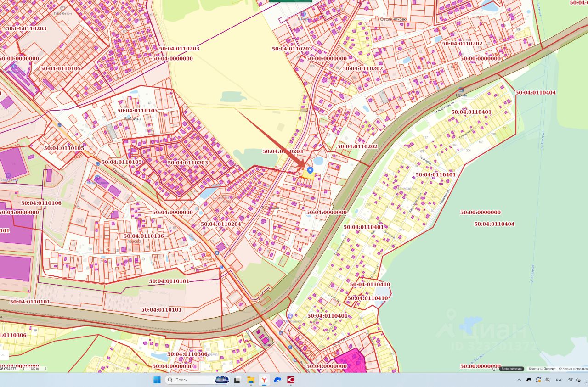Viewport: 588px width, 387px height.
Task: Open the Task View taskbar icon
Action: [x=237, y=380]
